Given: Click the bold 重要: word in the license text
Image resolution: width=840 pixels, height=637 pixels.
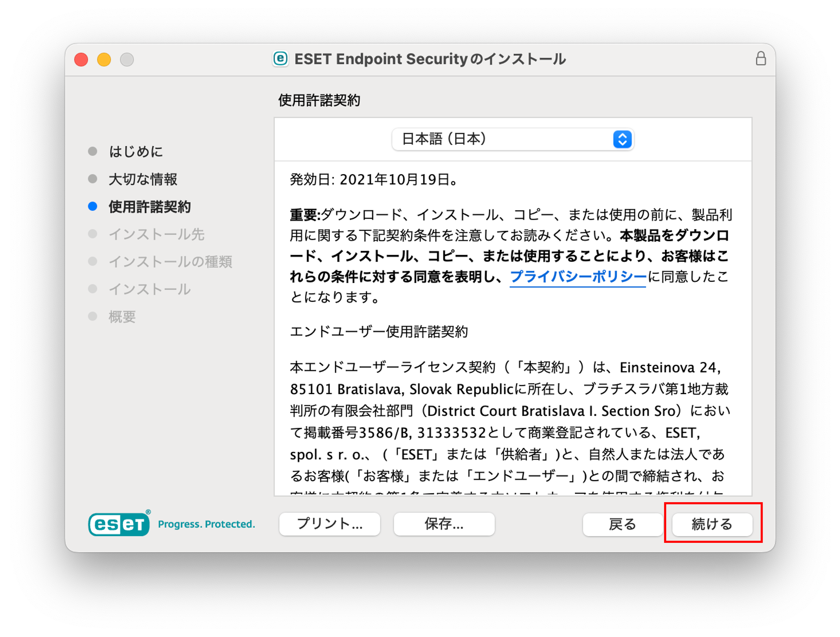Looking at the screenshot, I should click(305, 215).
